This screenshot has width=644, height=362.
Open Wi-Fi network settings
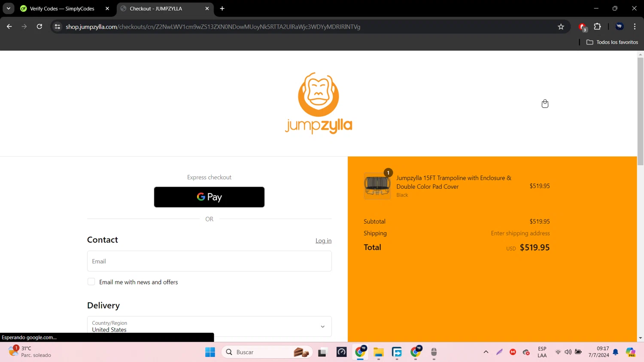(558, 352)
